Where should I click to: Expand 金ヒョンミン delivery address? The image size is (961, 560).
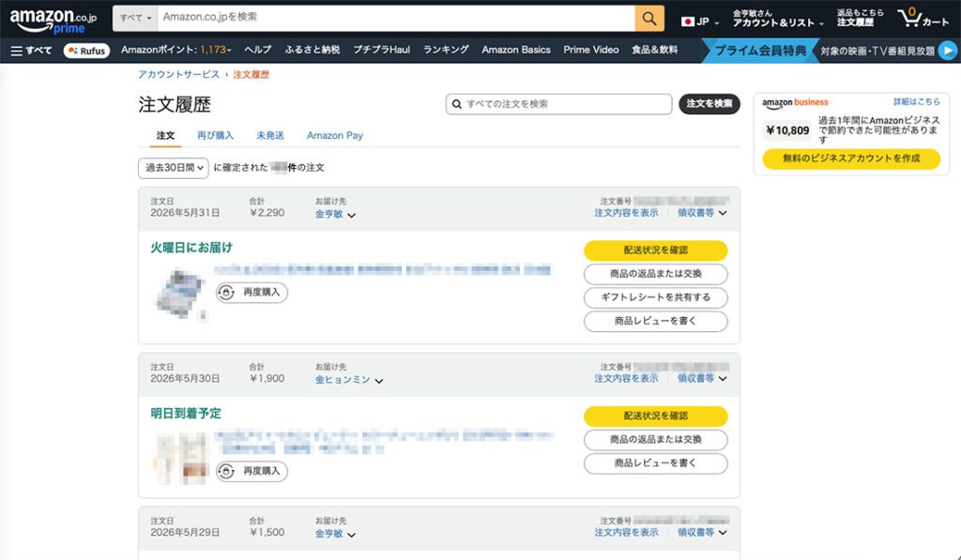tap(349, 380)
